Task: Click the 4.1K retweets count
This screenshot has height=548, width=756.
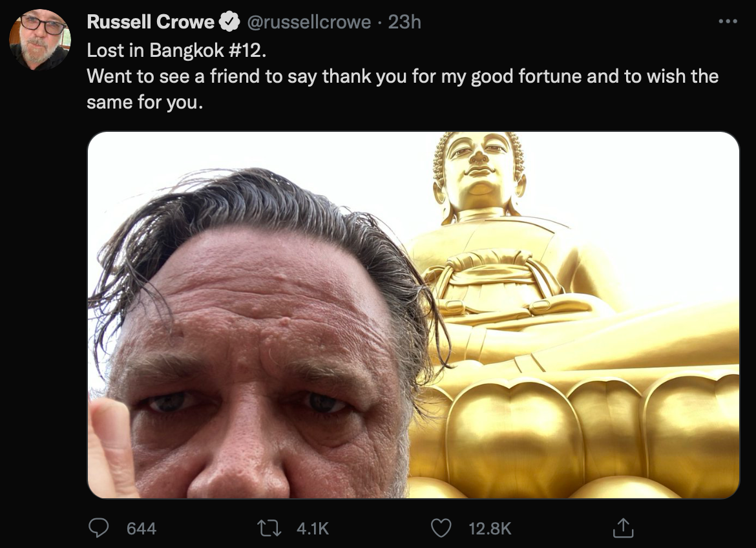Action: (313, 529)
